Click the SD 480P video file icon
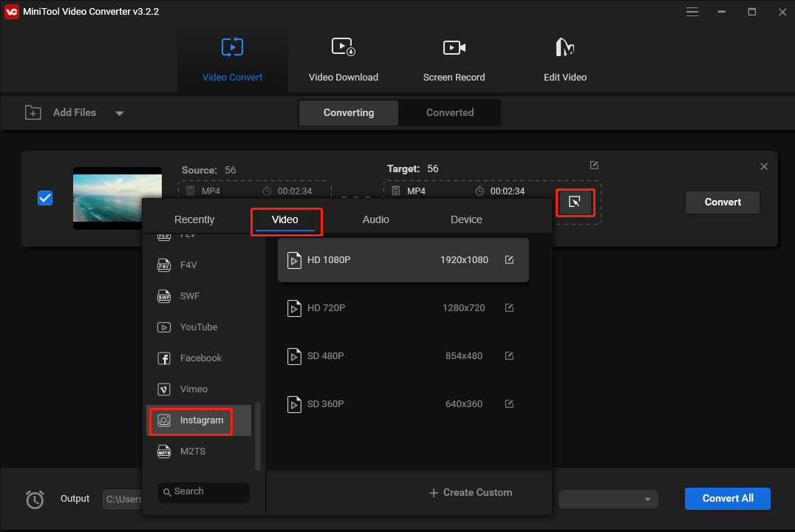Image resolution: width=795 pixels, height=532 pixels. [x=294, y=357]
